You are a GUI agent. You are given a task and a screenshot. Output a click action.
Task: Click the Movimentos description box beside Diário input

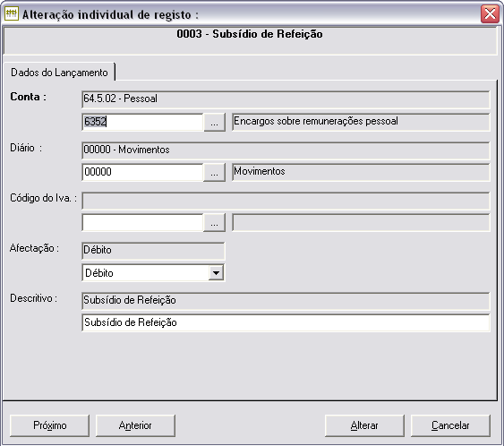361,172
